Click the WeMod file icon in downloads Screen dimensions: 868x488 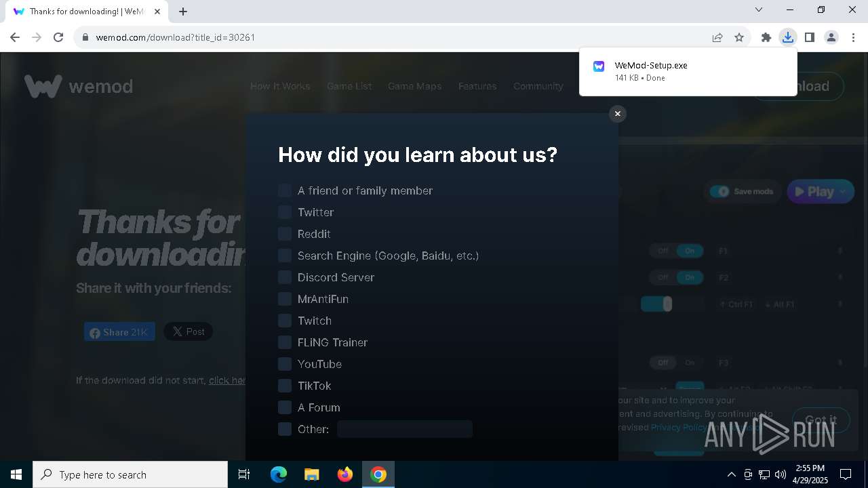tap(599, 66)
